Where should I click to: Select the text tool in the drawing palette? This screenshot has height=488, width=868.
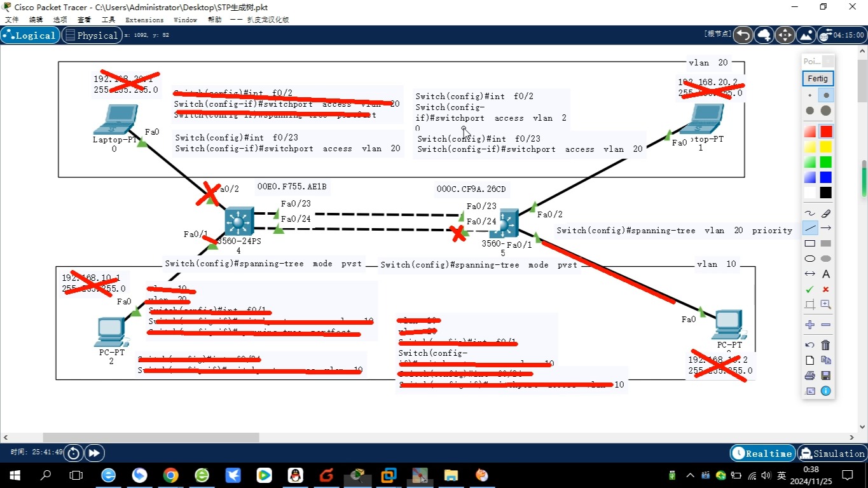click(x=825, y=274)
